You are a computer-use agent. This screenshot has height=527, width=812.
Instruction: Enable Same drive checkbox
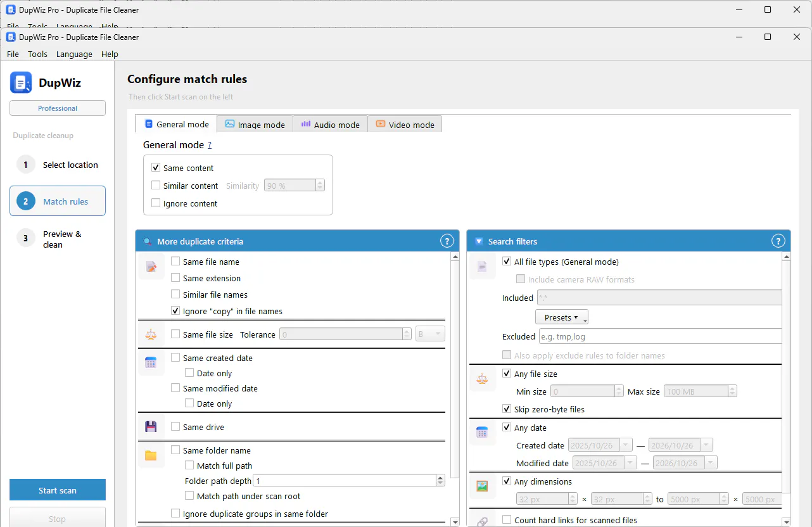[x=175, y=427]
